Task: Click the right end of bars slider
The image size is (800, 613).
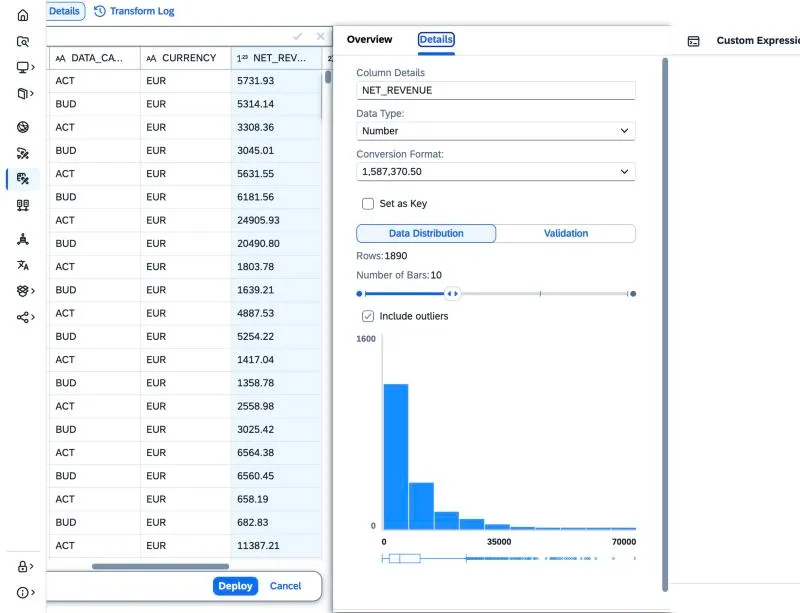Action: click(x=633, y=293)
